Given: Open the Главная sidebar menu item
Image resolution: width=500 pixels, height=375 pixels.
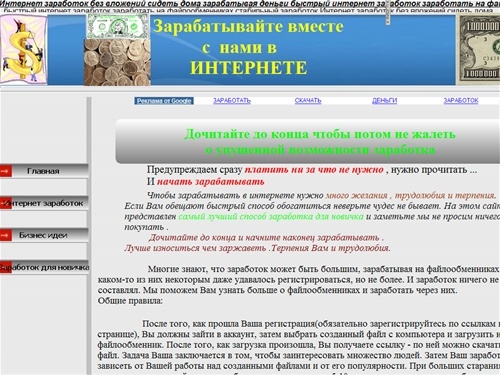Looking at the screenshot, I should [x=44, y=171].
